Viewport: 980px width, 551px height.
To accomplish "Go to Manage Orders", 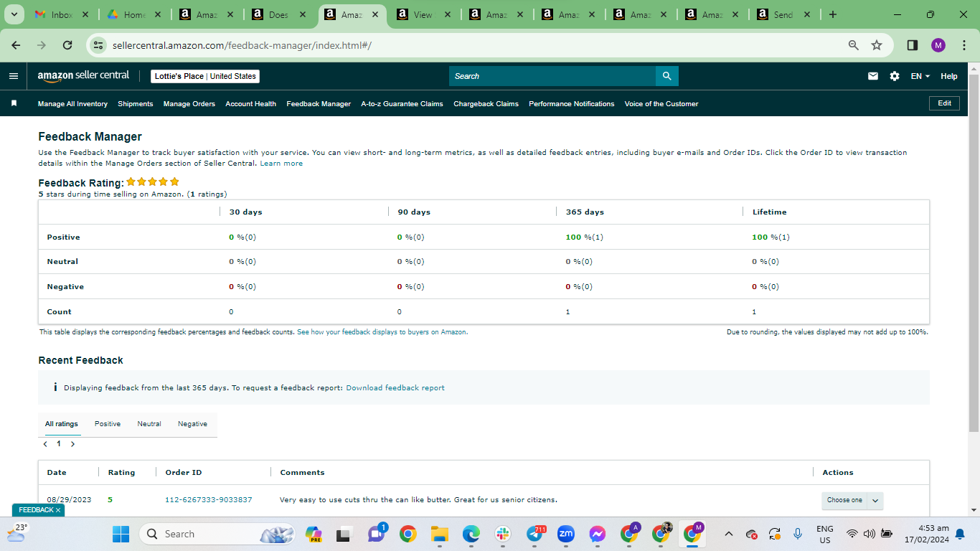I will (189, 104).
